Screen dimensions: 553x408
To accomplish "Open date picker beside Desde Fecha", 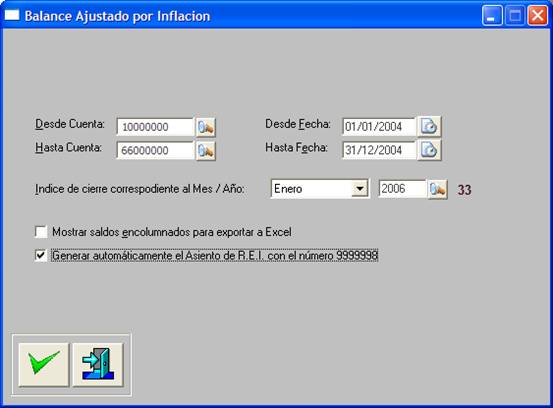I will click(429, 126).
